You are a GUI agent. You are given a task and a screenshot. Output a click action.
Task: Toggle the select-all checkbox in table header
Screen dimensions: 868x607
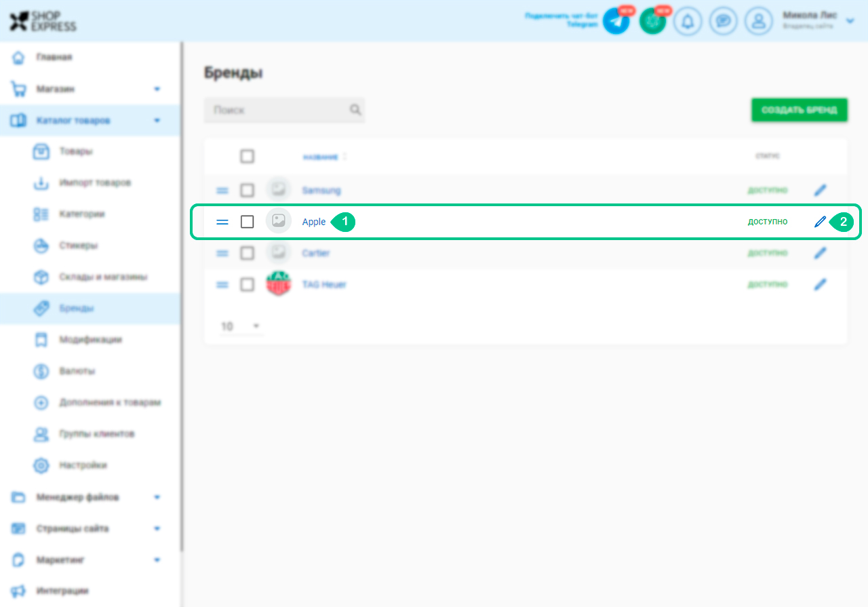(x=248, y=157)
